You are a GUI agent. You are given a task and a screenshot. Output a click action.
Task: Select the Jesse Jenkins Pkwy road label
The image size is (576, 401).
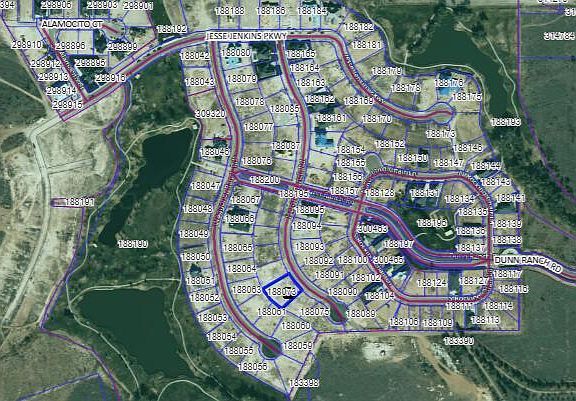[246, 36]
